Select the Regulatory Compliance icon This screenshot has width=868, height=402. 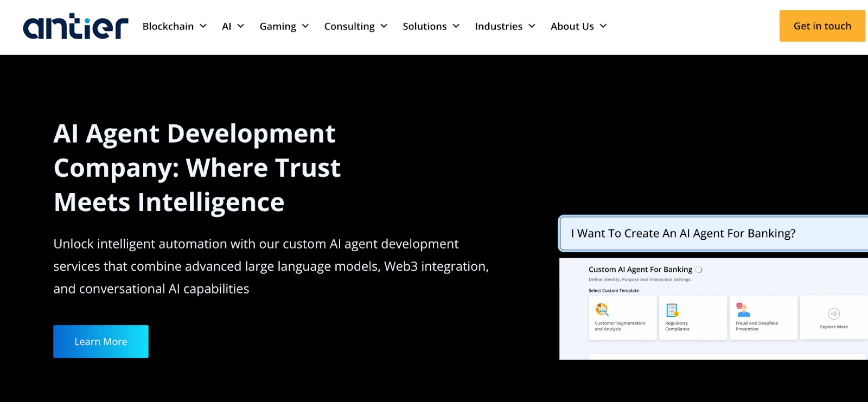click(672, 310)
